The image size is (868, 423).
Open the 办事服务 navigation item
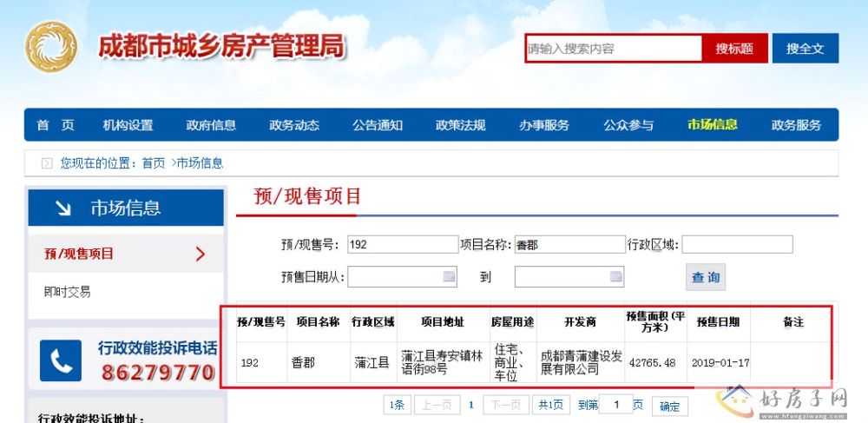pos(544,125)
